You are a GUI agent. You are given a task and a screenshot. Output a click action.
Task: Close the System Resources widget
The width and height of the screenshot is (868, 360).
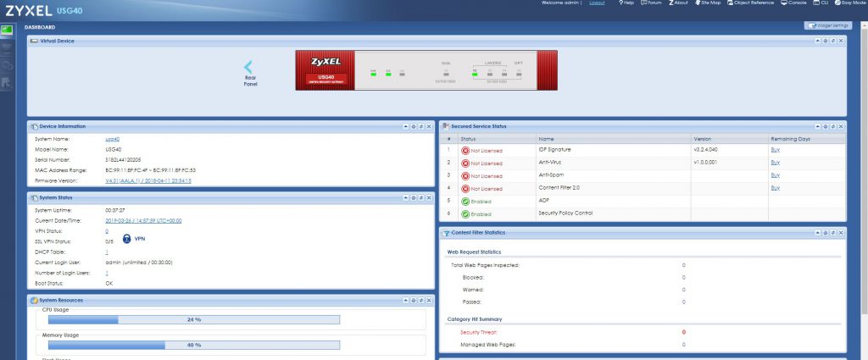pos(429,300)
